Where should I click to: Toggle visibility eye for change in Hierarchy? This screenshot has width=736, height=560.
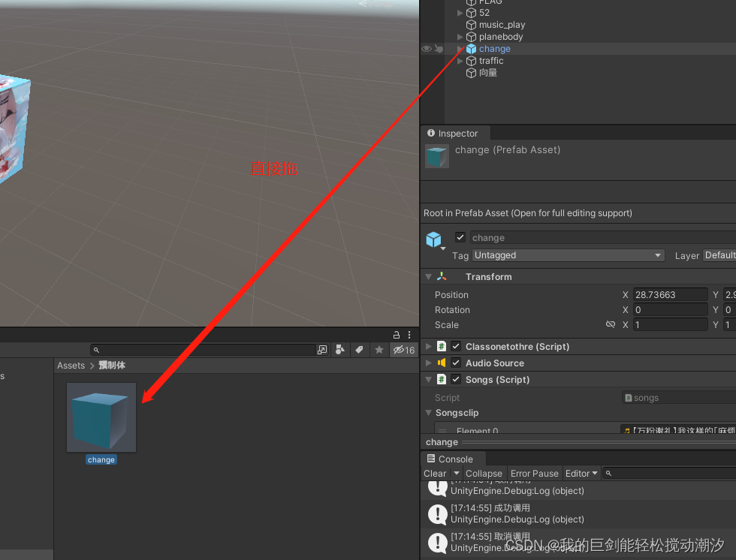click(x=426, y=48)
